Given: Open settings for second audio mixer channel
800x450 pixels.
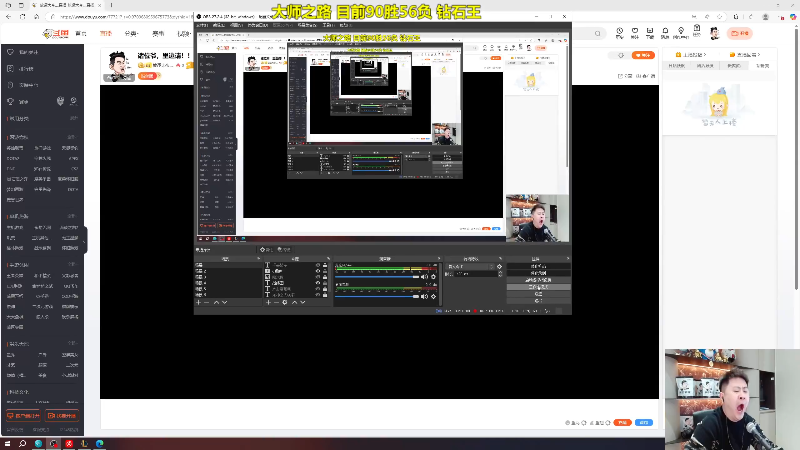Looking at the screenshot, I should pyautogui.click(x=434, y=296).
